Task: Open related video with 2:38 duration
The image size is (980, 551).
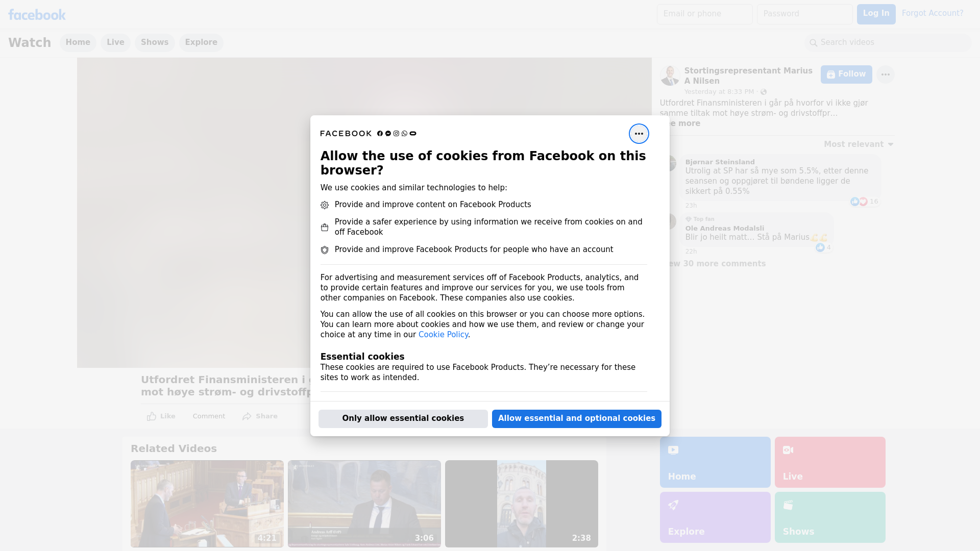Action: click(522, 504)
